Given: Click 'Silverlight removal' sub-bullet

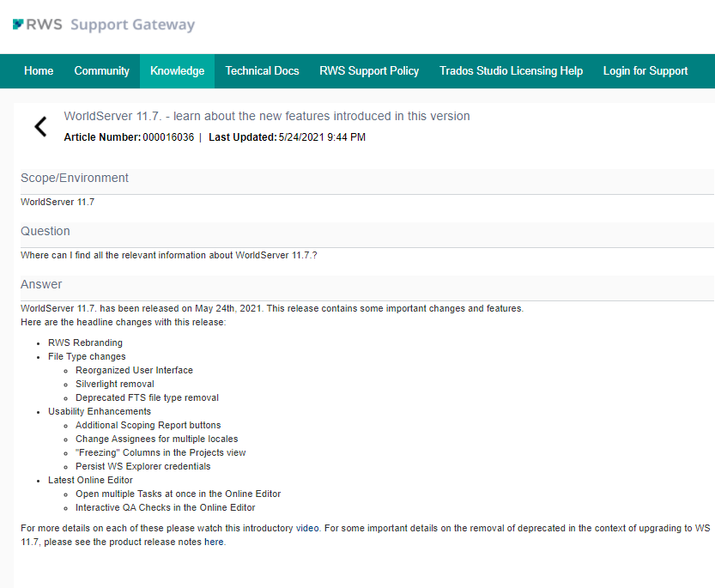Looking at the screenshot, I should [x=115, y=384].
